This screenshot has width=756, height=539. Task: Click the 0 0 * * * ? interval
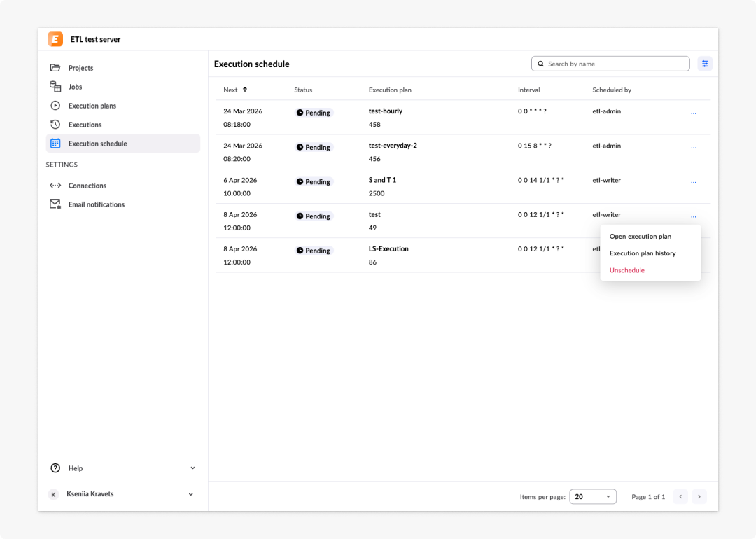click(532, 111)
